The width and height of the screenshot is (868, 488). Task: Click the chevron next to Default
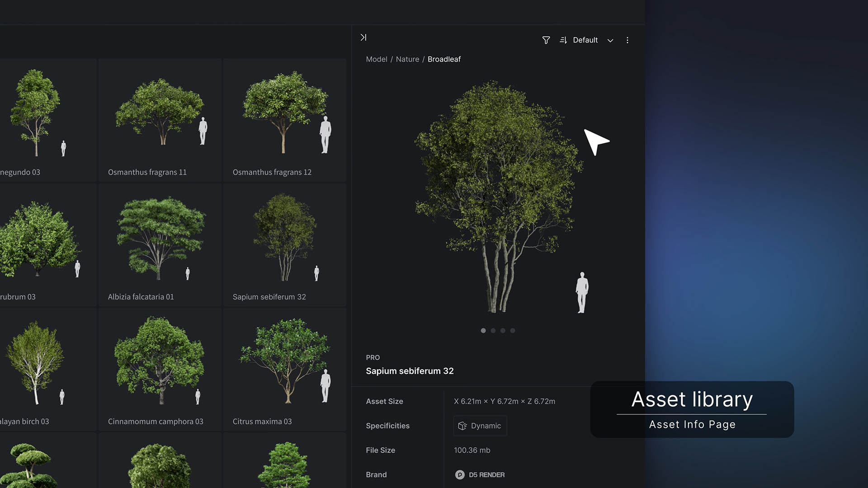[610, 40]
